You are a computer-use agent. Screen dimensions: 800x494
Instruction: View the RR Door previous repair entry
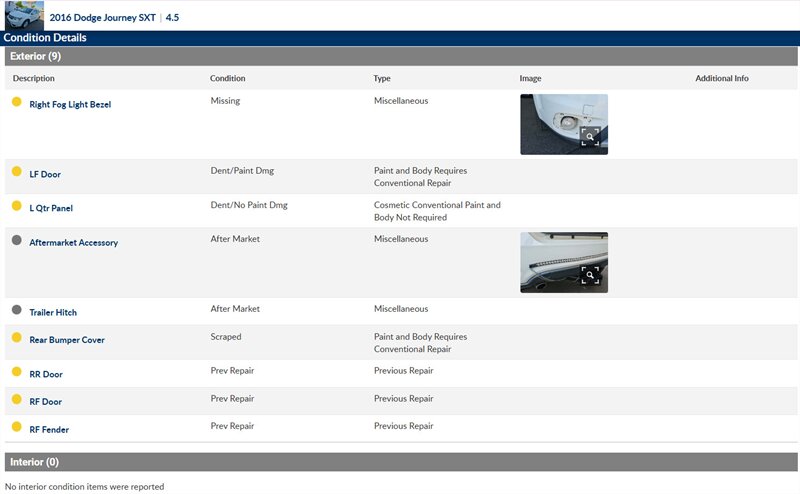[46, 374]
